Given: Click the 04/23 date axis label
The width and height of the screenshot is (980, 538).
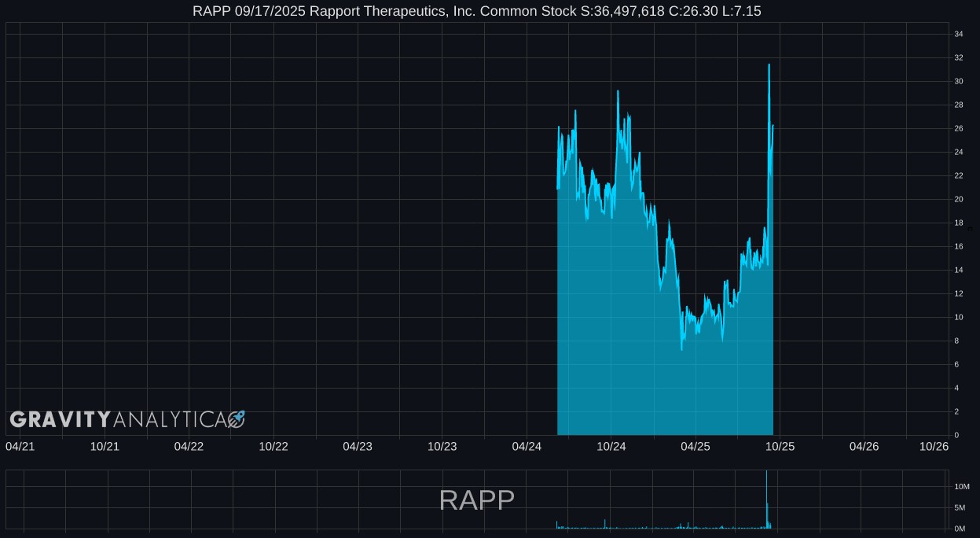Looking at the screenshot, I should (358, 446).
